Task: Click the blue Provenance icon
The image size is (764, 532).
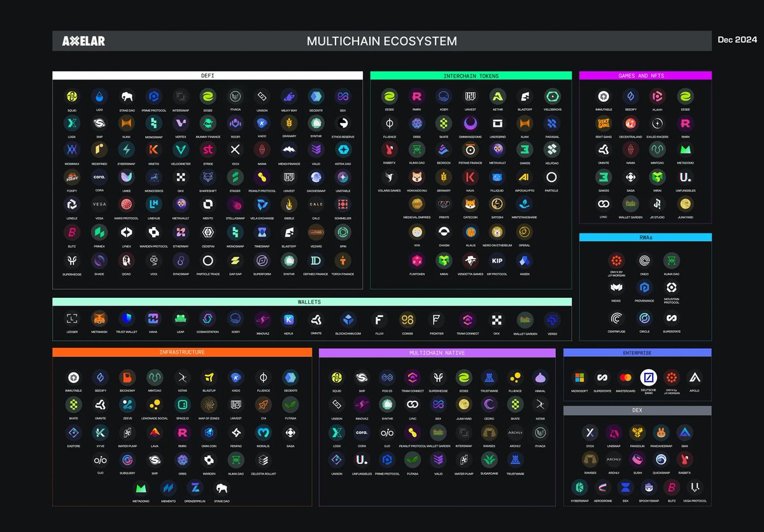Action: tap(644, 288)
